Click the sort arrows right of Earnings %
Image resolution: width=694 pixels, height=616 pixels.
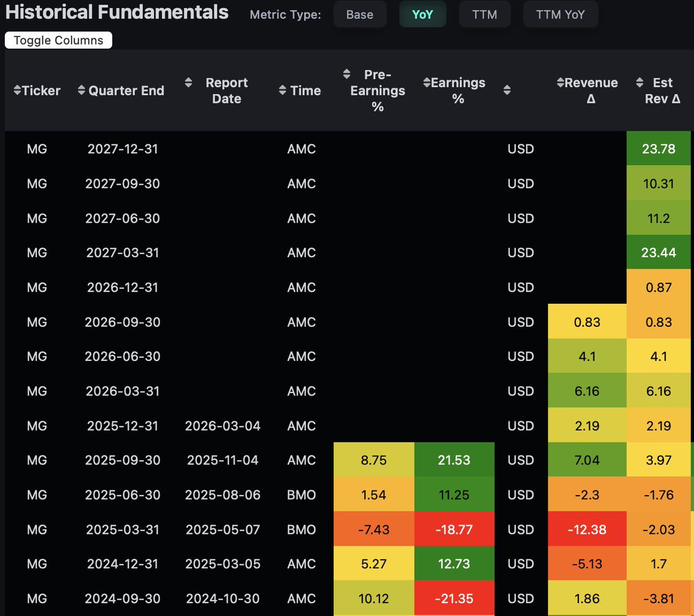[507, 90]
